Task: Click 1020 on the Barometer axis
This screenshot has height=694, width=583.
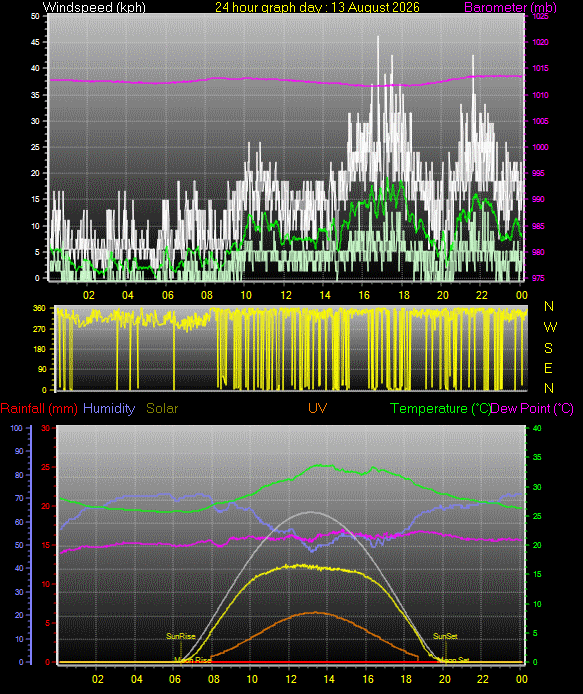Action: 540,42
